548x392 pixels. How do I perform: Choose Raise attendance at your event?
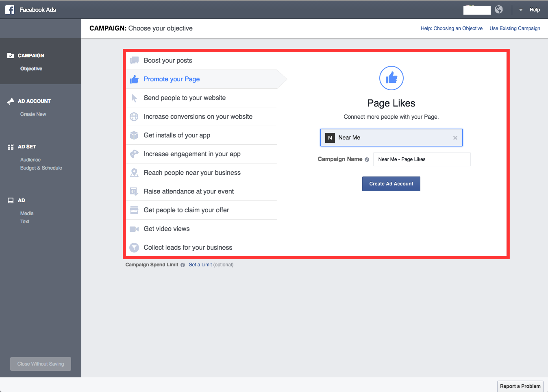(202, 192)
